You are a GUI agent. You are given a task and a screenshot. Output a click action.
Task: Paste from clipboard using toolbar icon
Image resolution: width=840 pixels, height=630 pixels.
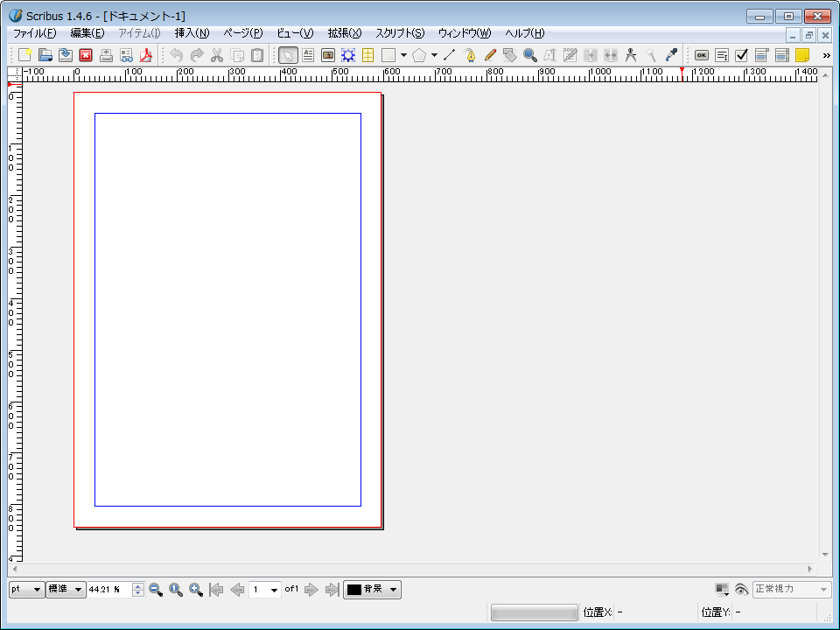click(257, 55)
